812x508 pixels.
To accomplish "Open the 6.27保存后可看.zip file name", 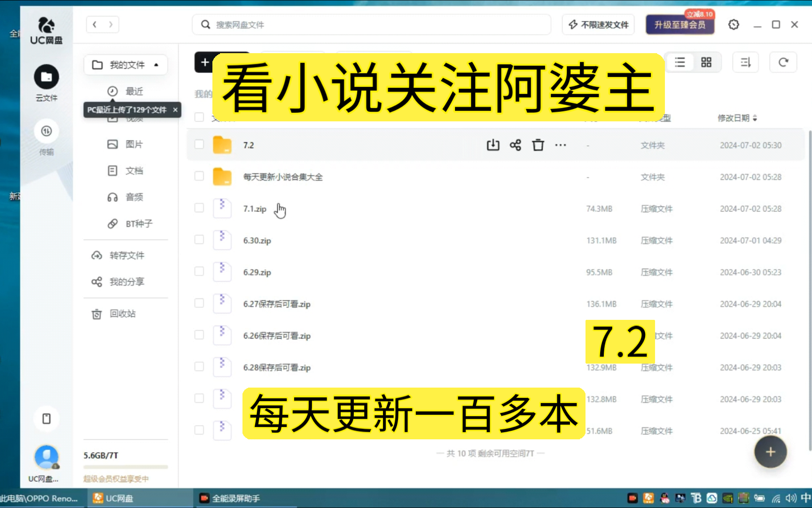I will pos(277,304).
